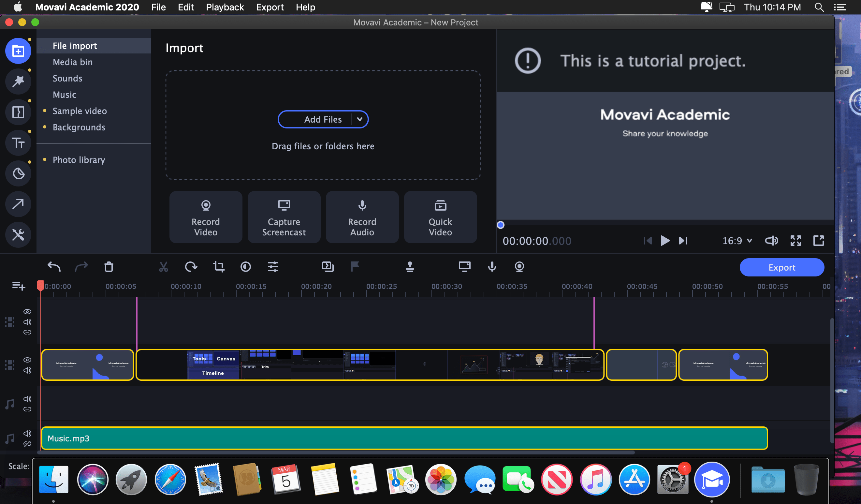Open Clip Properties sliders icon
Screen dimensions: 861x504
pos(273,267)
